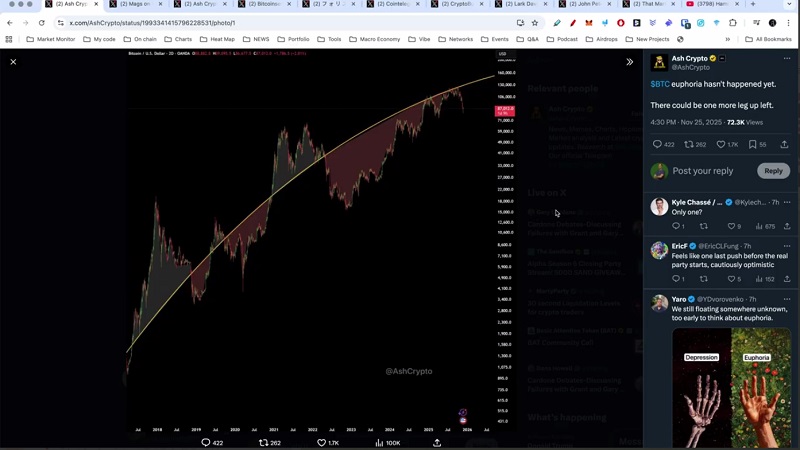This screenshot has height=450, width=800.
Task: Share the photo using the bottom share icon
Action: click(437, 442)
